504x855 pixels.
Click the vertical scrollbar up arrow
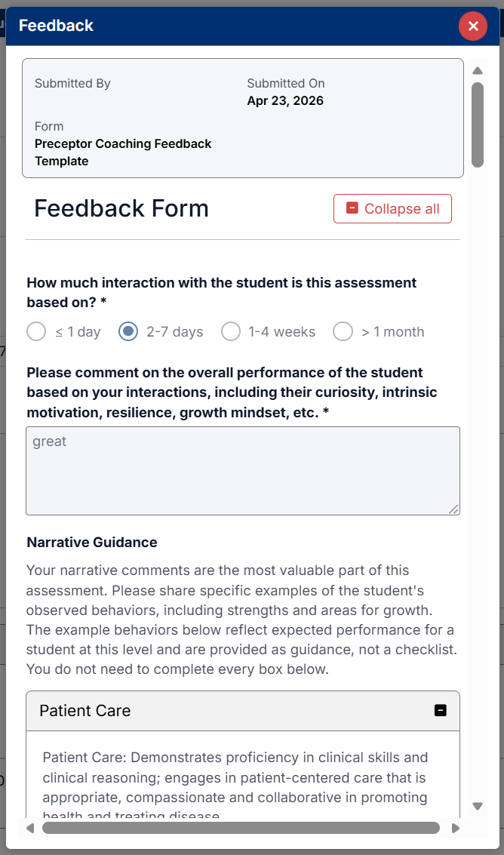coord(477,71)
